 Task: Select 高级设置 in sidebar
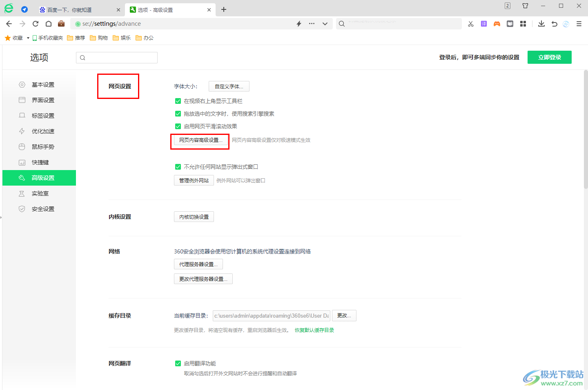pyautogui.click(x=39, y=178)
